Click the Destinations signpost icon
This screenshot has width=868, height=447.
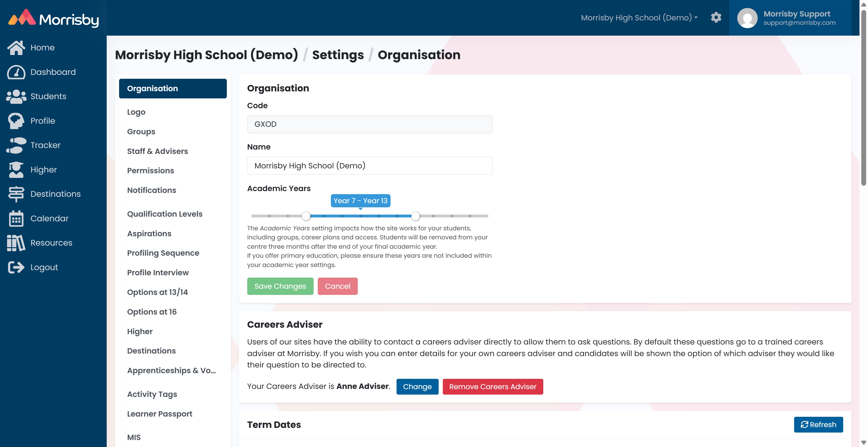(16, 194)
